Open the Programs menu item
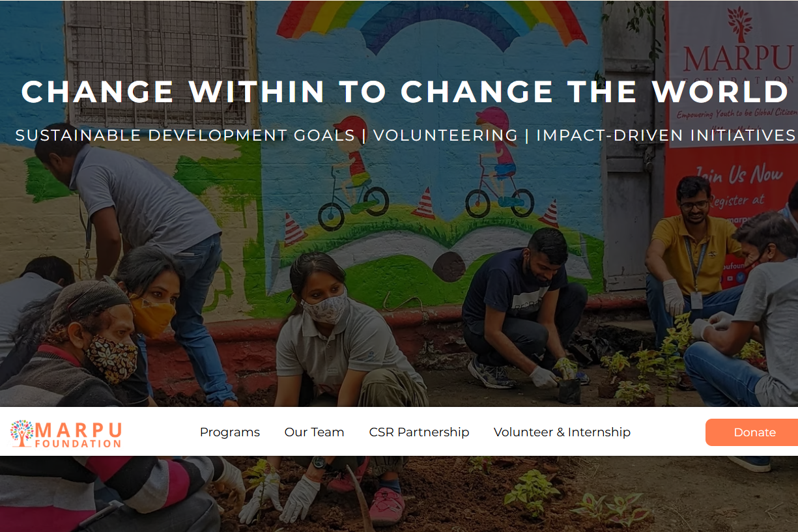The width and height of the screenshot is (798, 532). tap(230, 432)
